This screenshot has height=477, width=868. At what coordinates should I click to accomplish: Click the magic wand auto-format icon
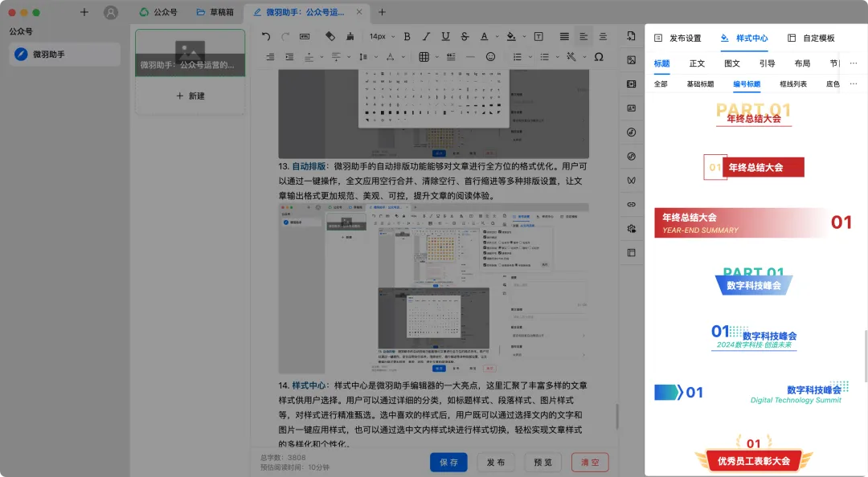pos(571,57)
